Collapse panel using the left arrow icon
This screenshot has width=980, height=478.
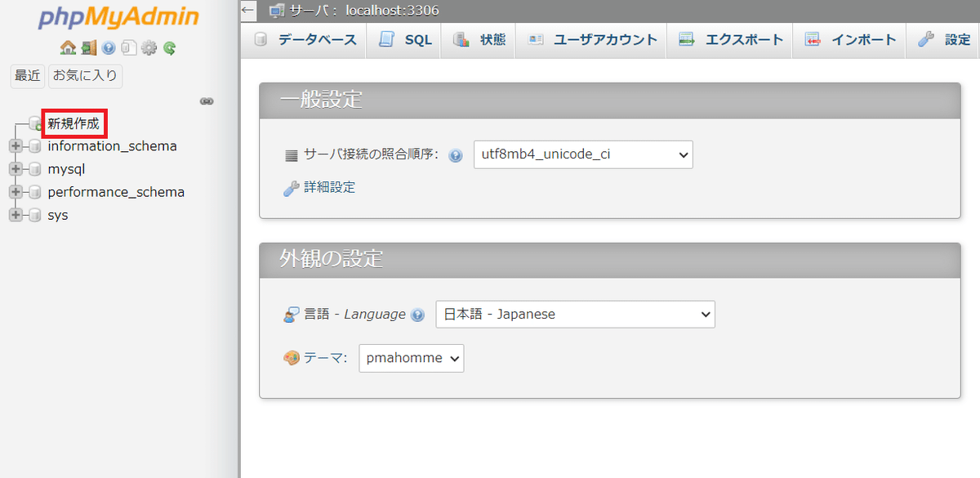[x=249, y=11]
